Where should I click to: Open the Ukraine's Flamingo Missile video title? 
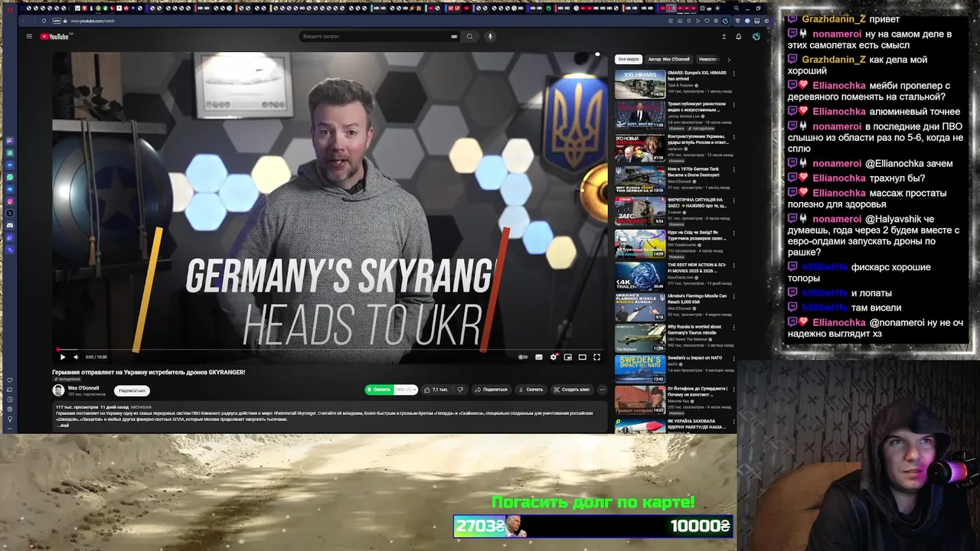[697, 298]
